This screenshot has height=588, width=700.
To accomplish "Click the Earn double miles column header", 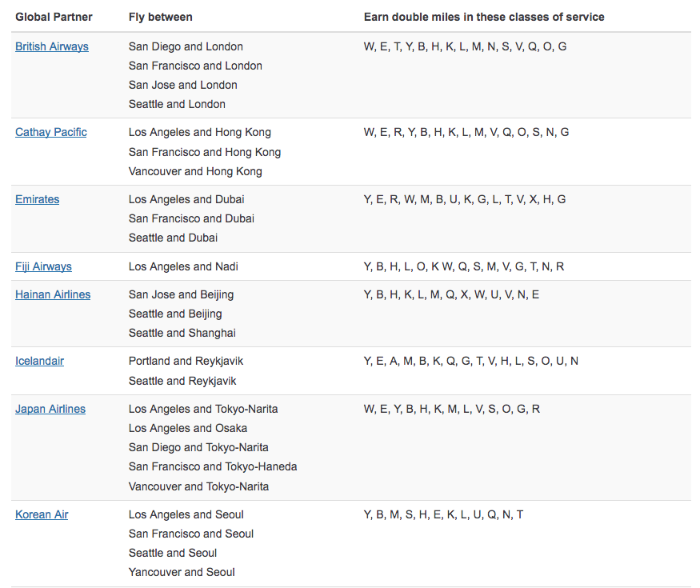I will (x=484, y=17).
